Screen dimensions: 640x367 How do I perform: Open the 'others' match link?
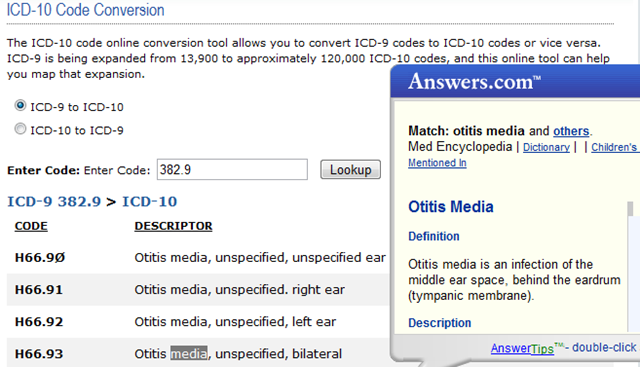tap(571, 131)
